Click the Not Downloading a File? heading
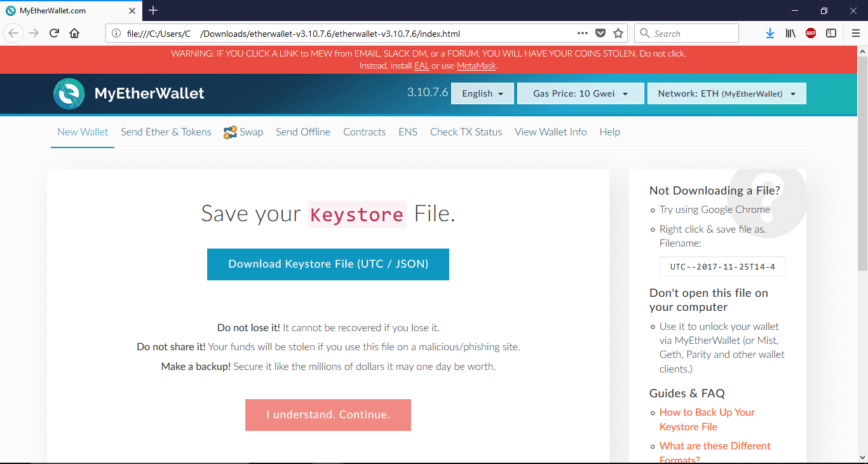 pyautogui.click(x=715, y=190)
